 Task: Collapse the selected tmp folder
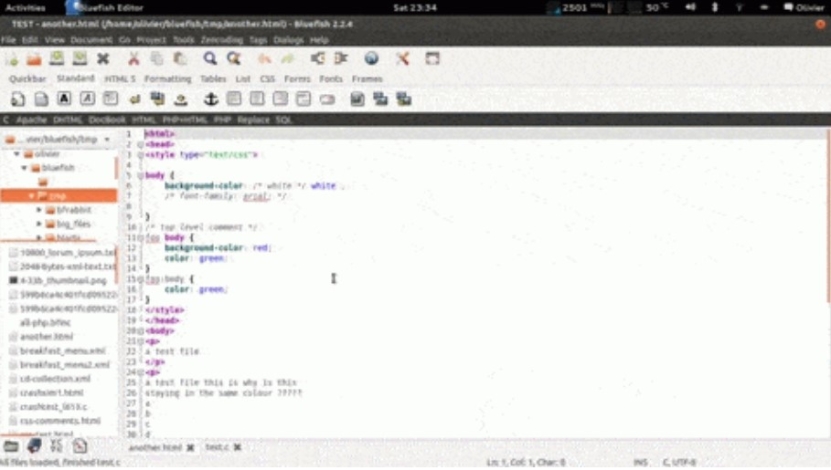(31, 196)
